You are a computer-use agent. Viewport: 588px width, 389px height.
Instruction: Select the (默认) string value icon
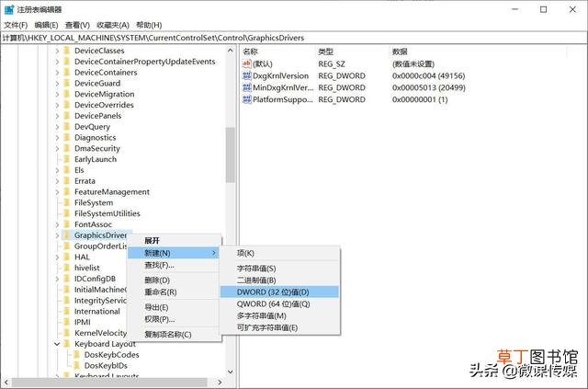247,63
